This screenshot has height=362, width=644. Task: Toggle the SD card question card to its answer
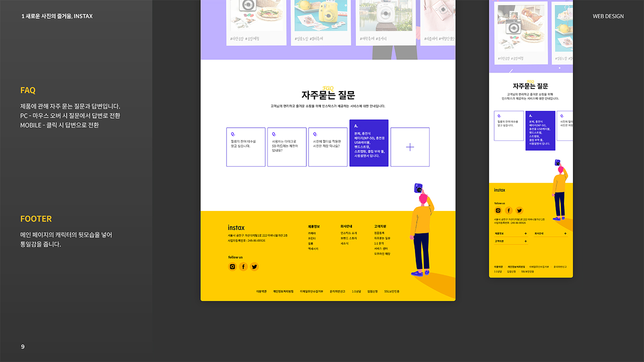click(x=287, y=147)
